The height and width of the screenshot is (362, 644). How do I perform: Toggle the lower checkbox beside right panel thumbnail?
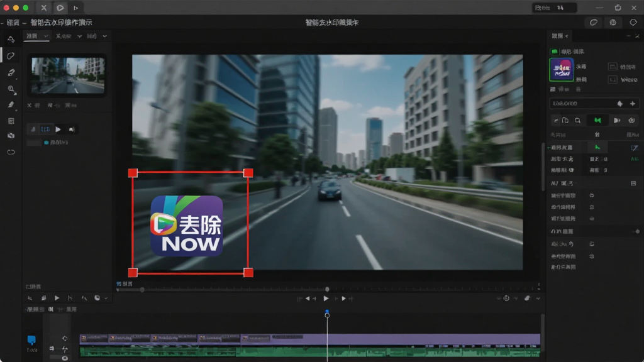613,80
